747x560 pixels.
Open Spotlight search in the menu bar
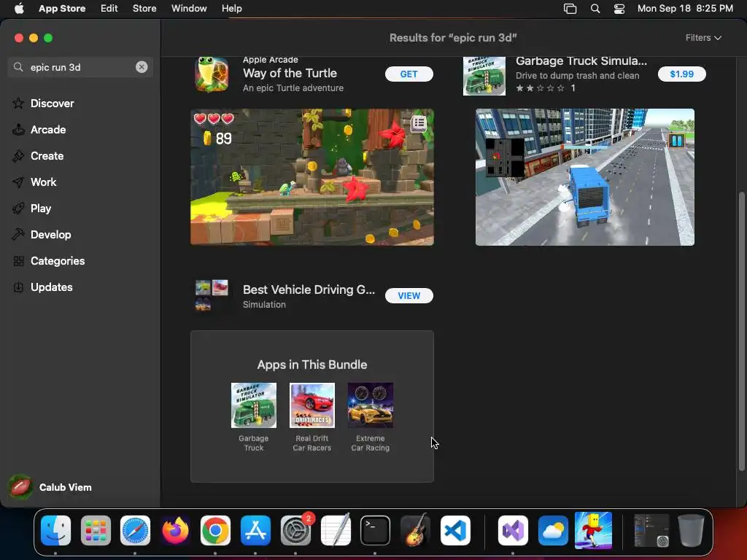click(x=595, y=9)
